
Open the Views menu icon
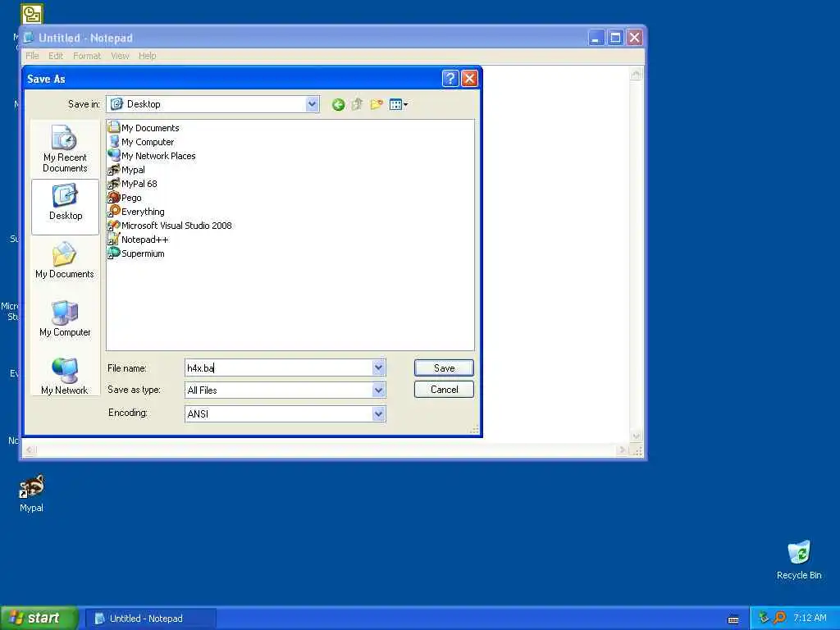pos(399,104)
